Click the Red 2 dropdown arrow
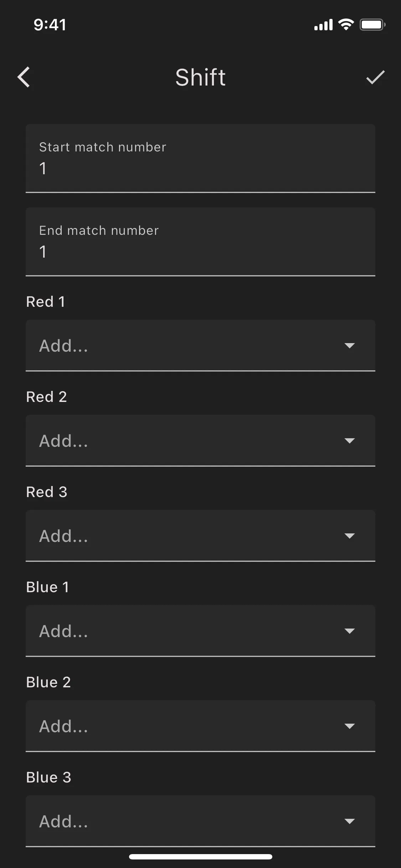 click(349, 440)
